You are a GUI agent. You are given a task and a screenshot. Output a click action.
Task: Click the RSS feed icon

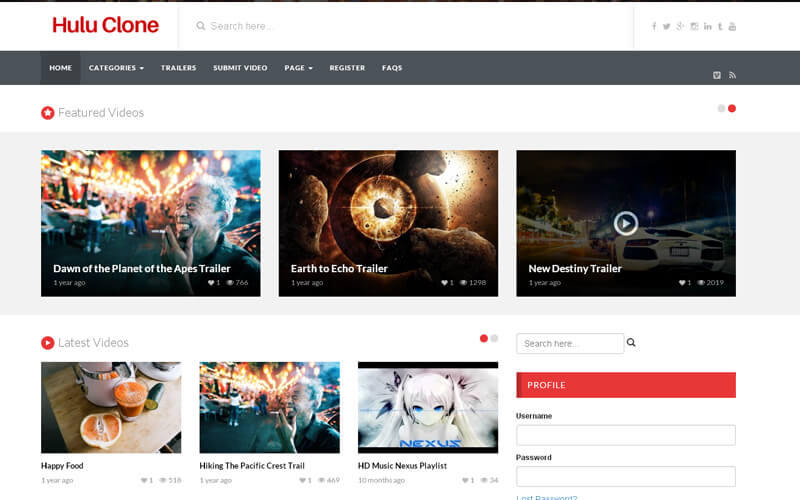[x=732, y=75]
